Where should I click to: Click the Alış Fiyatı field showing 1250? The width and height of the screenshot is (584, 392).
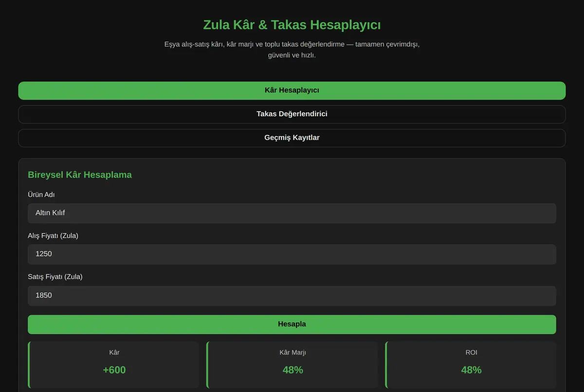[292, 254]
